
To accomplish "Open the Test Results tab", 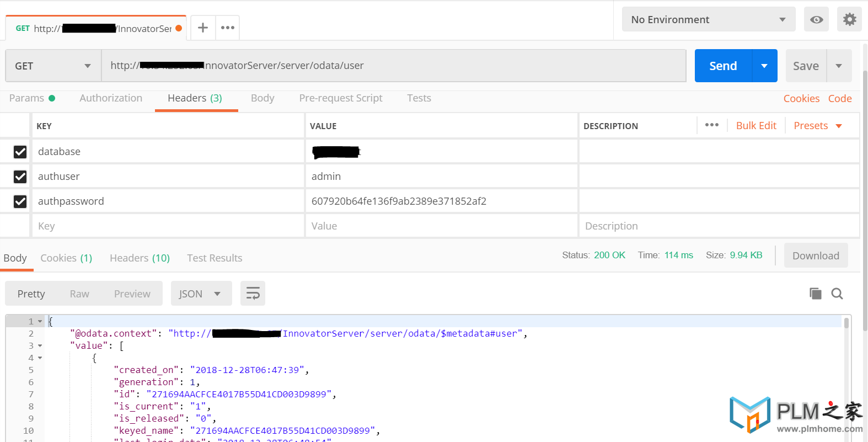I will (x=215, y=258).
